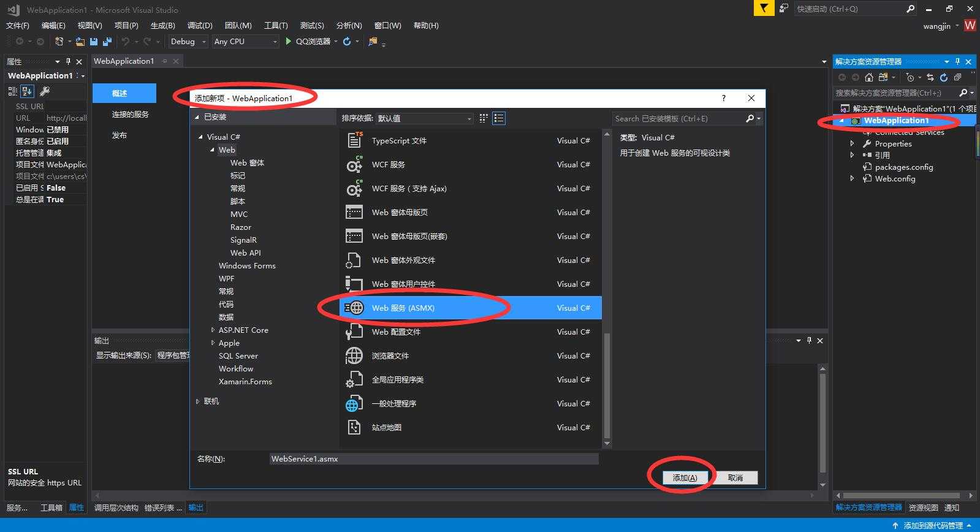Switch template list to details list view
This screenshot has width=980, height=532.
(499, 118)
